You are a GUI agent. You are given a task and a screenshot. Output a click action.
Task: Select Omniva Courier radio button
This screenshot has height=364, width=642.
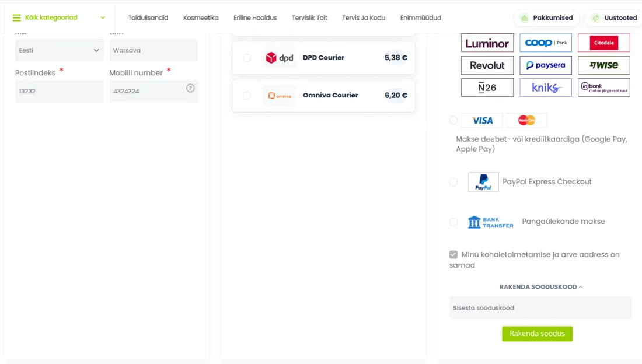click(x=247, y=96)
